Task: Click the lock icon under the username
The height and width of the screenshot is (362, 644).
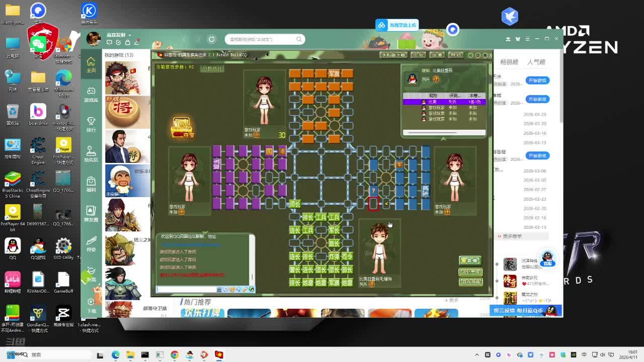Action: coord(128,43)
